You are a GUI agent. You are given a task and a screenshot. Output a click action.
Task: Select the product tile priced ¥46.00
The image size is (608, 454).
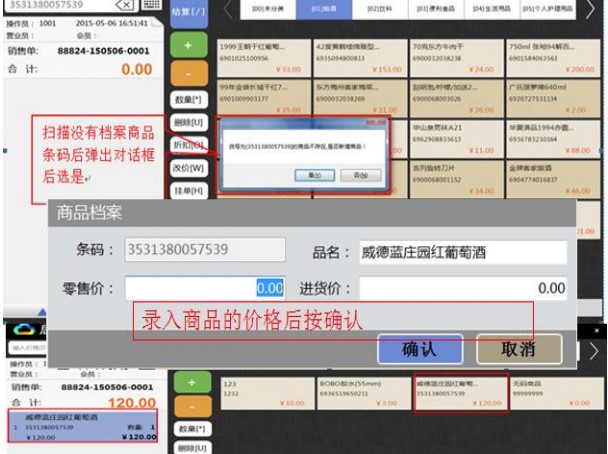(553, 180)
